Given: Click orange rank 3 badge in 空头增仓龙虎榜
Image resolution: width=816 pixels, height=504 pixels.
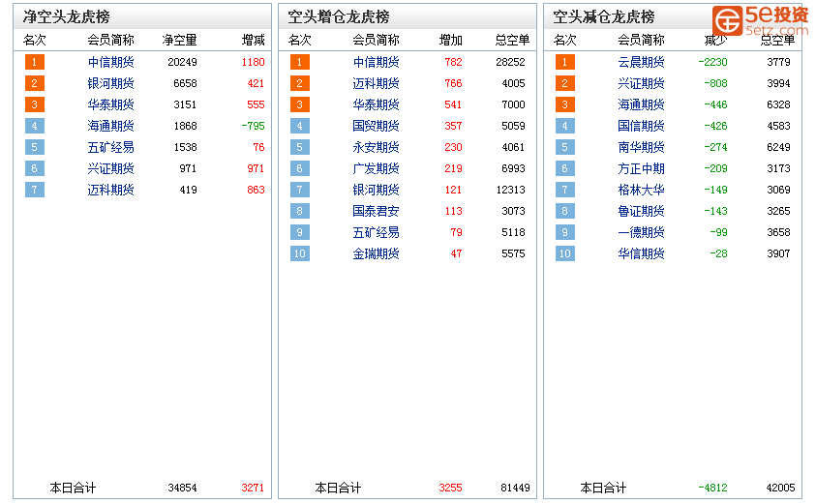Looking at the screenshot, I should 300,105.
